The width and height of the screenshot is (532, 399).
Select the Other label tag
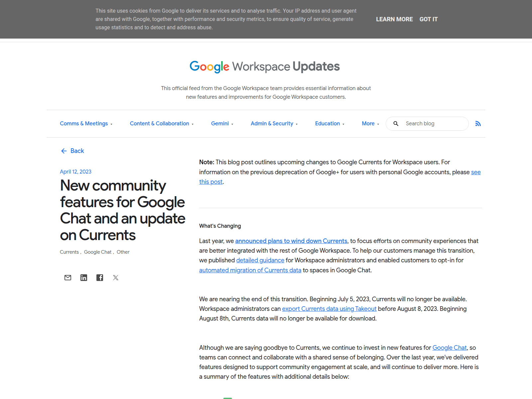click(x=123, y=252)
